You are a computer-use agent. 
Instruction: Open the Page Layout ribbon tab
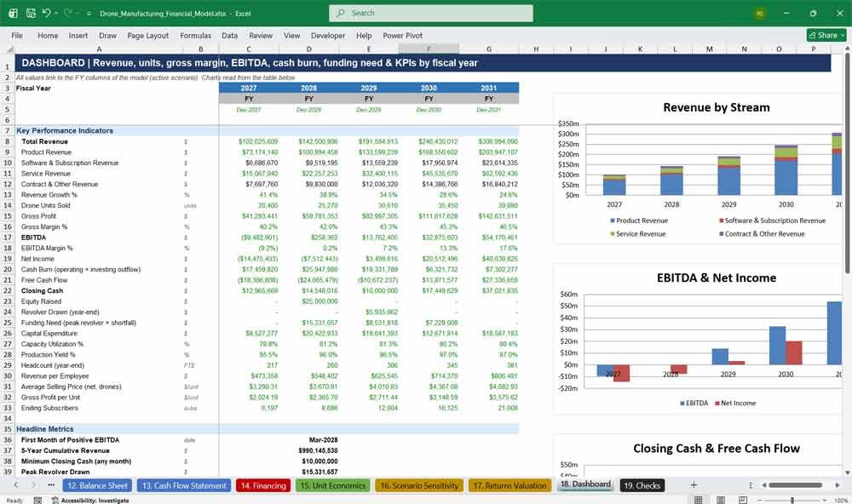147,35
